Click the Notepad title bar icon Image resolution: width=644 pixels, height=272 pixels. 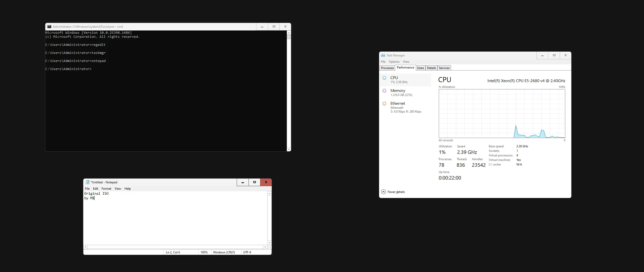pyautogui.click(x=87, y=182)
